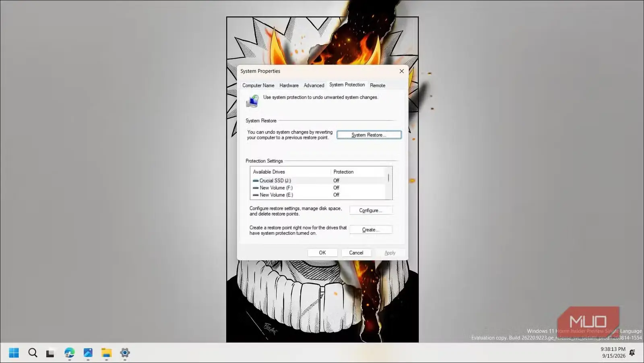Confirm with the OK button

322,253
